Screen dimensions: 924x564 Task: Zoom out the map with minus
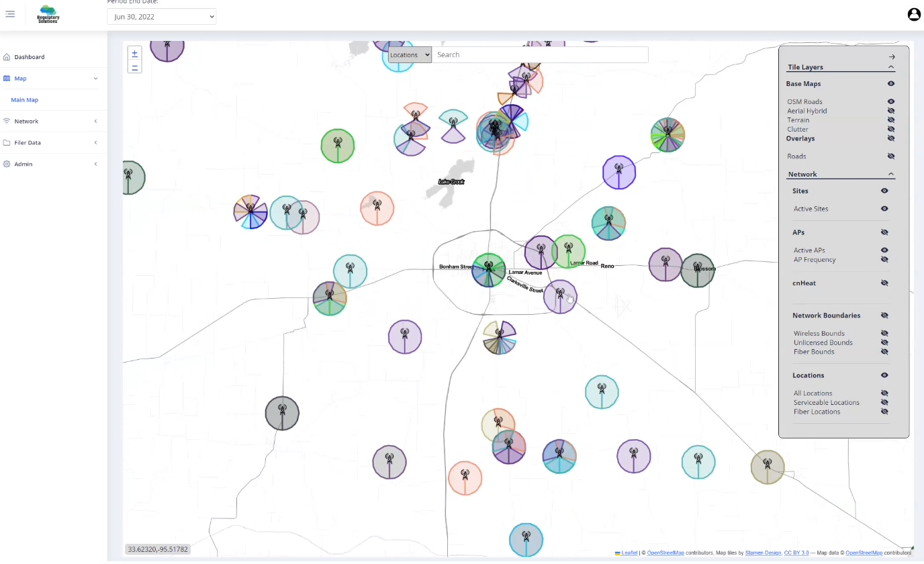coord(135,67)
